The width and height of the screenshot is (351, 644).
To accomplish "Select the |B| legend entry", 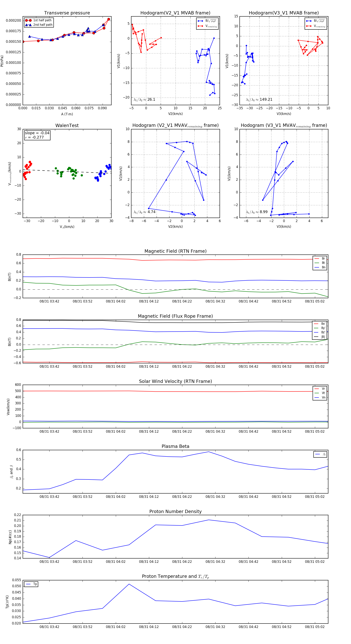I will 320,337.
